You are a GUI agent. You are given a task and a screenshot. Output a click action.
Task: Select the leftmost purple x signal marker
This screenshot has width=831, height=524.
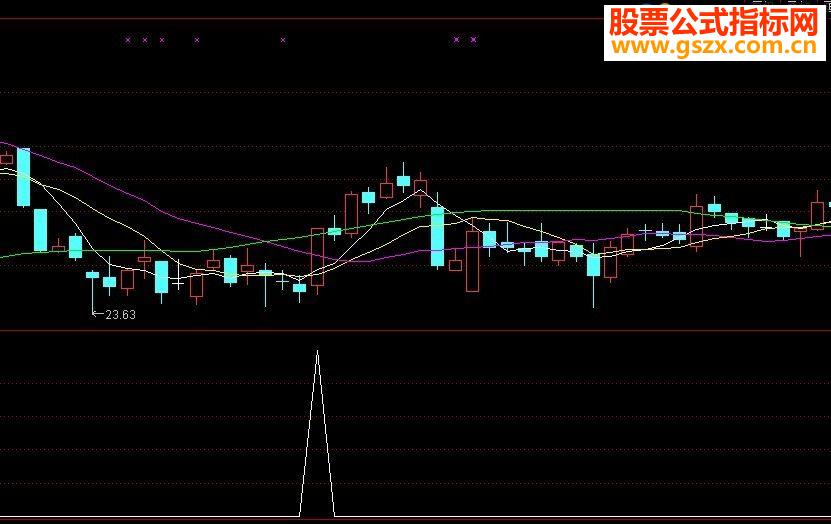(x=128, y=40)
